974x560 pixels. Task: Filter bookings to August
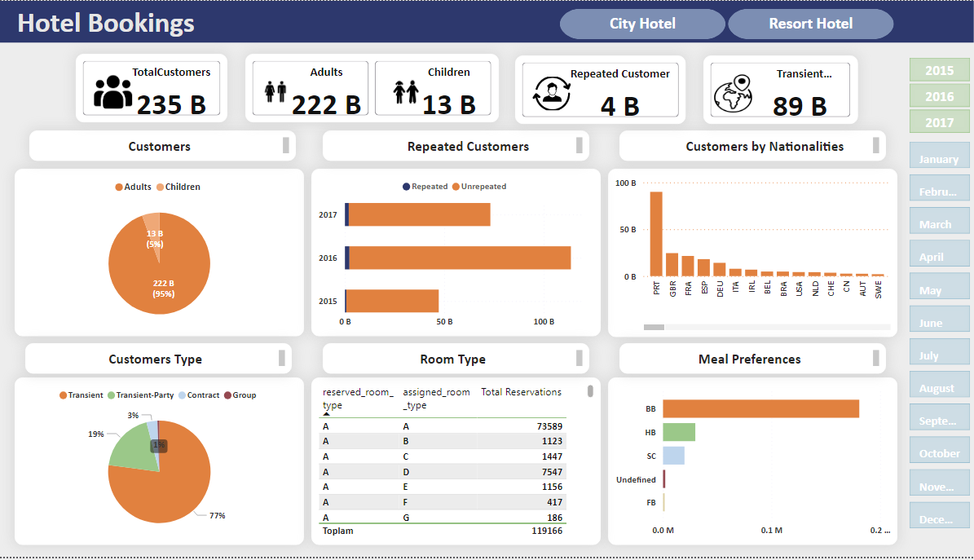pos(939,384)
